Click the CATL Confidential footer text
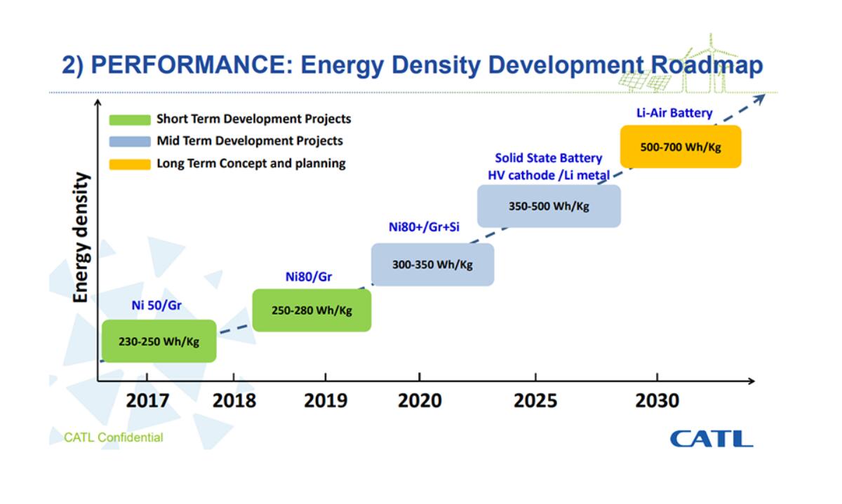The width and height of the screenshot is (842, 504). pos(114,438)
